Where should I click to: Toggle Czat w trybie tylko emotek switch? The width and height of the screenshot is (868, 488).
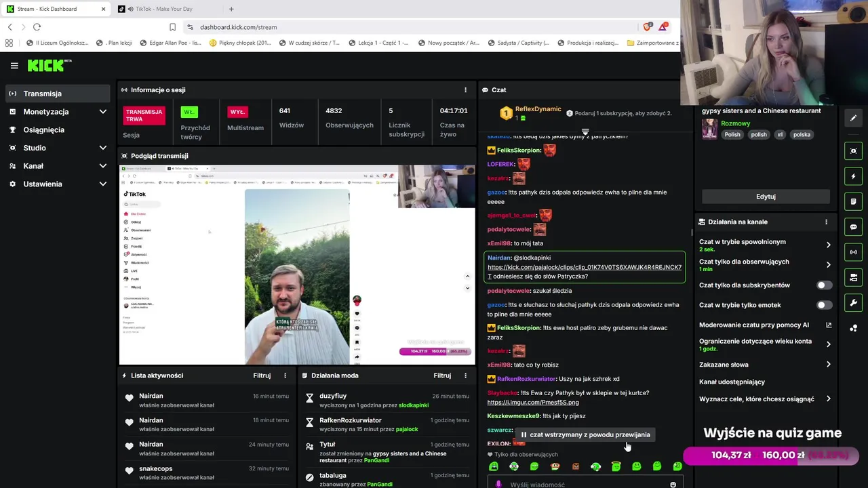click(824, 305)
